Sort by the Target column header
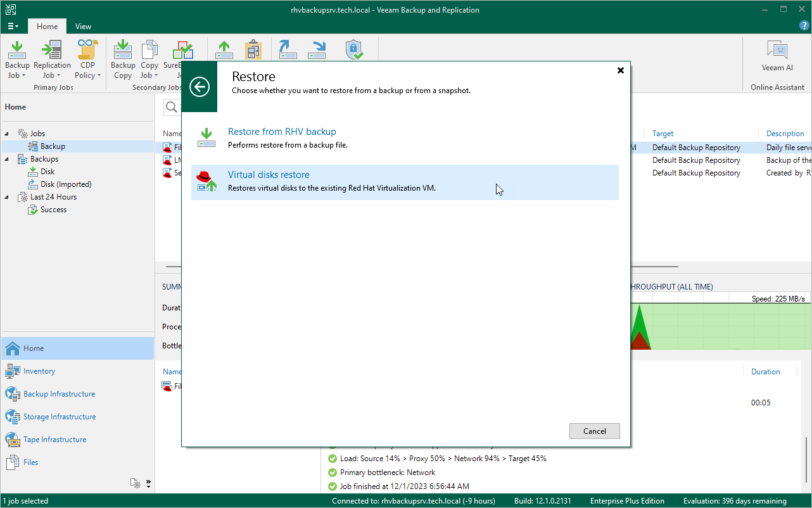 [x=663, y=134]
